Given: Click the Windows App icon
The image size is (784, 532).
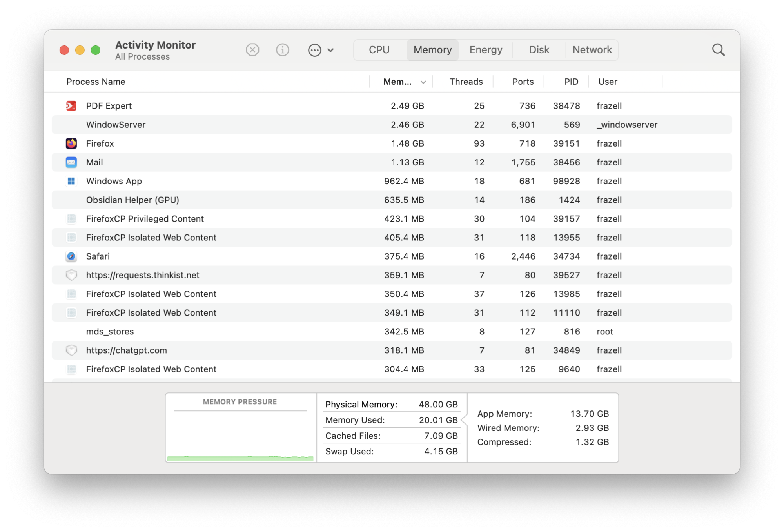Looking at the screenshot, I should (71, 181).
